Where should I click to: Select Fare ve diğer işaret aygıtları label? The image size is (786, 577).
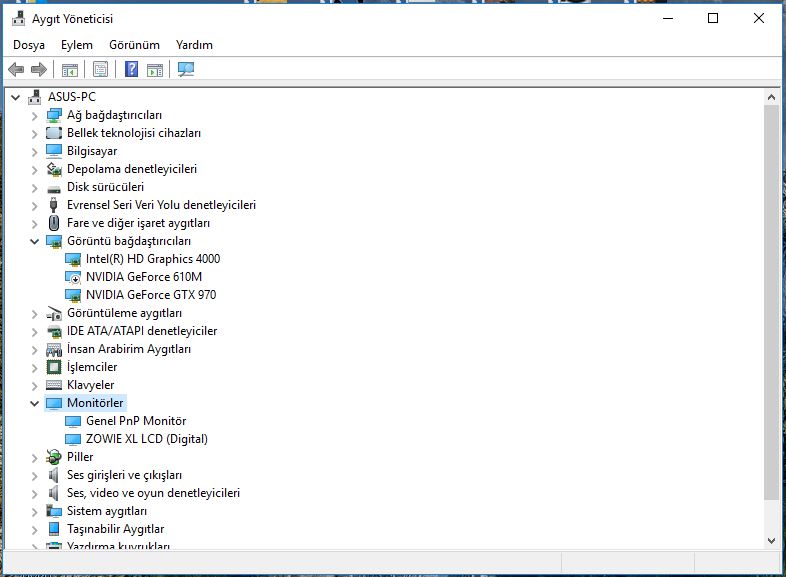pos(138,223)
